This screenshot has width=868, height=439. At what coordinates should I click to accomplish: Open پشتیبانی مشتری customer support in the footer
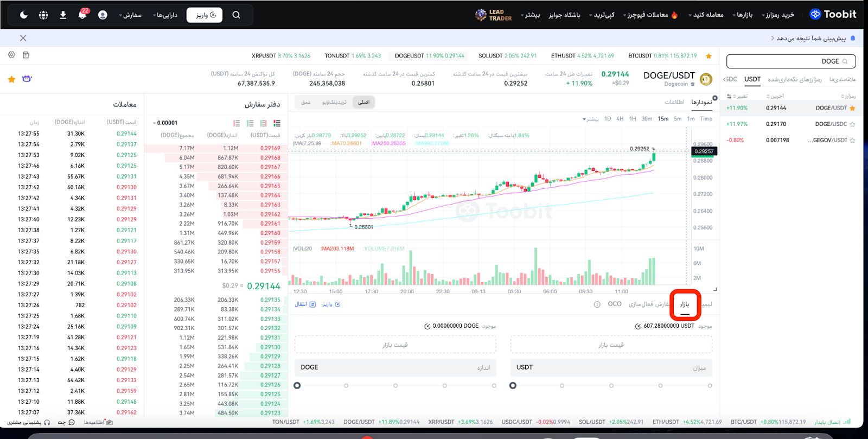click(28, 422)
